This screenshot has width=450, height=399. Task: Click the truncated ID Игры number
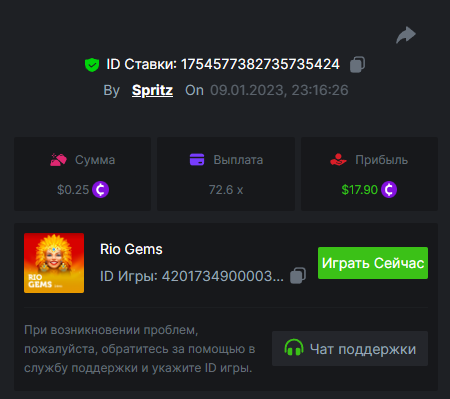tap(223, 276)
